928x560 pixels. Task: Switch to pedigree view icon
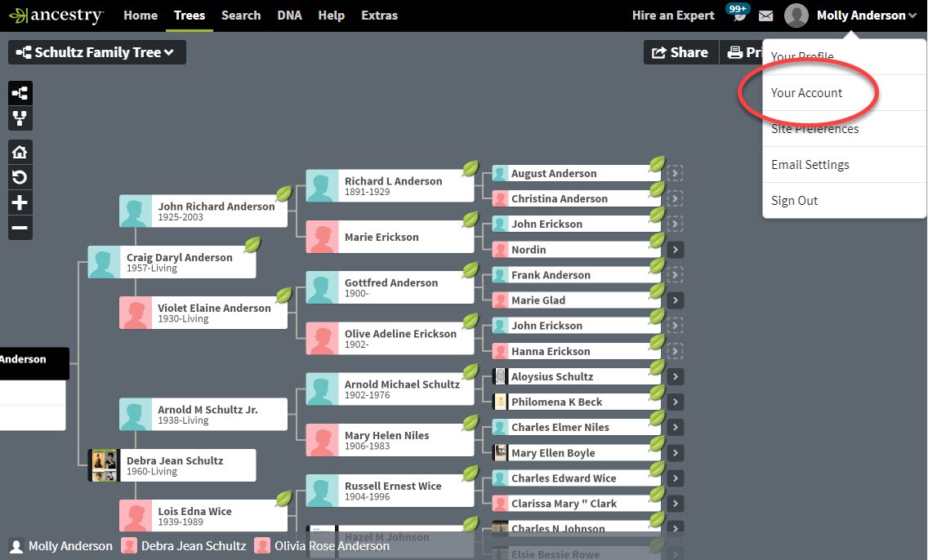point(20,93)
